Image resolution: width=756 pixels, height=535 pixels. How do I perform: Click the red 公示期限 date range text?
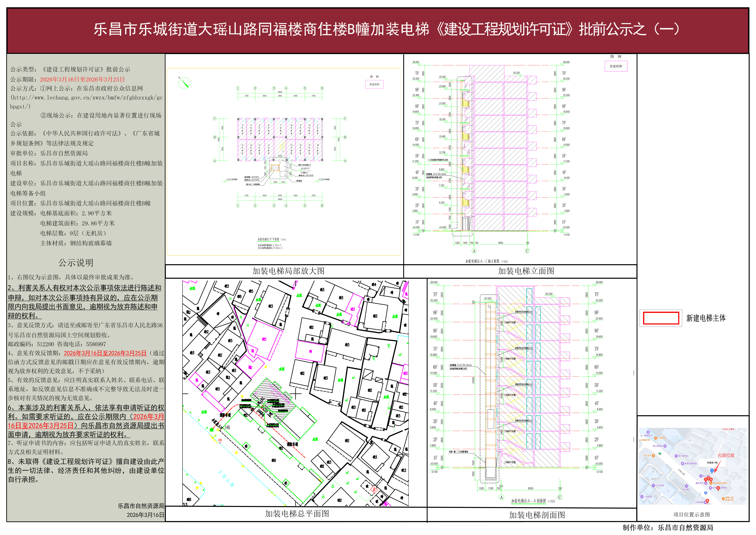coord(82,79)
